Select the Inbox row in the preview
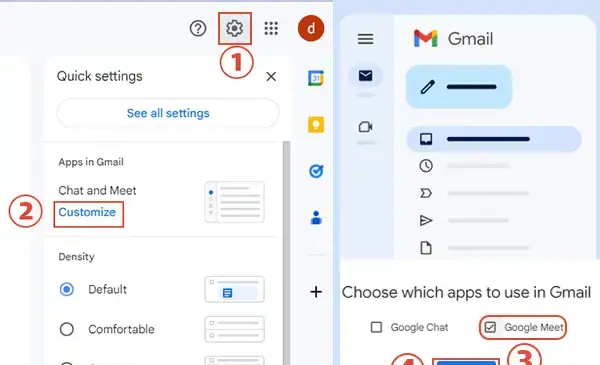Viewport: 600px width, 365px height. click(494, 139)
